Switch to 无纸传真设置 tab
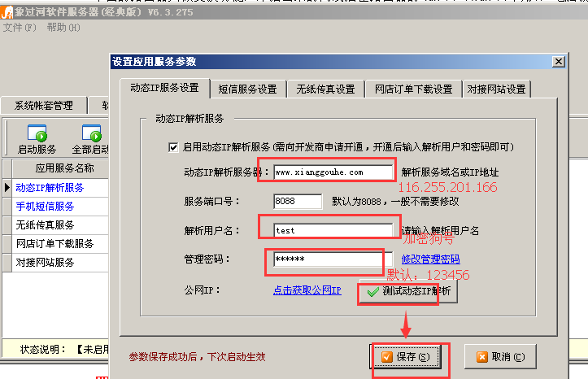The image size is (588, 379). coord(325,89)
